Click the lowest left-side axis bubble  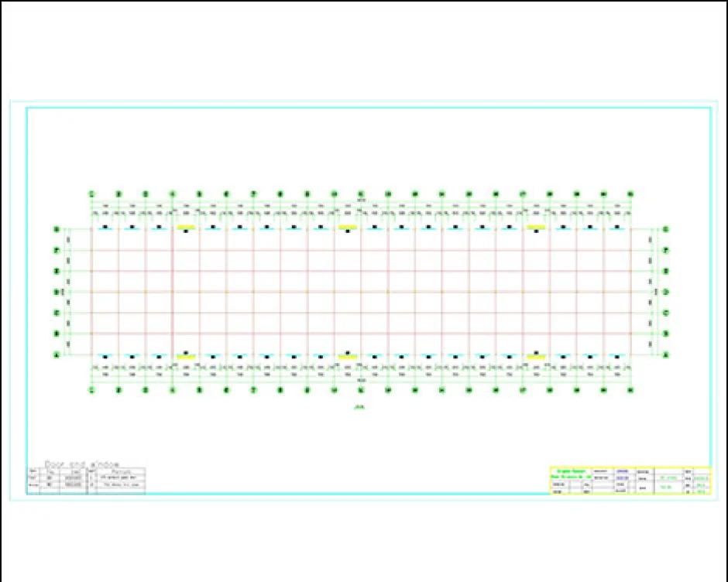(56, 354)
